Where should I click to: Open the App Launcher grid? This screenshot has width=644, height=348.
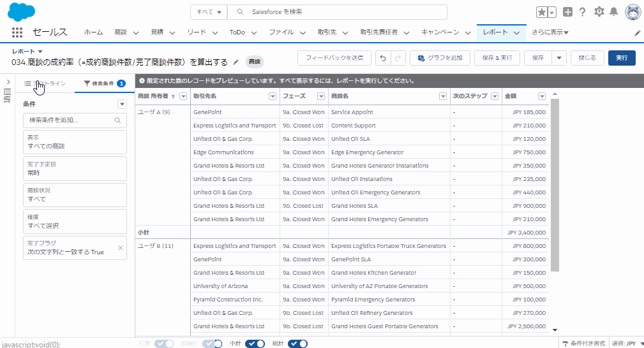[x=17, y=33]
